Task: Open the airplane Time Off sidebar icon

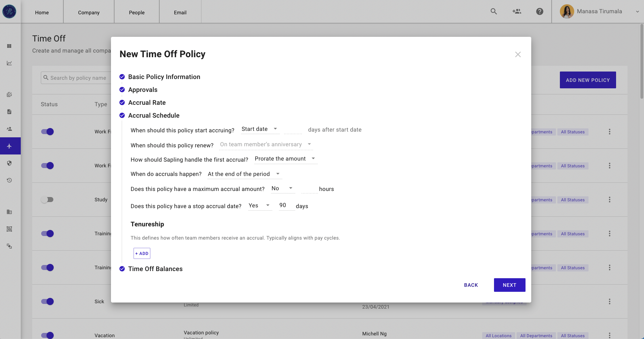Action: (x=10, y=146)
